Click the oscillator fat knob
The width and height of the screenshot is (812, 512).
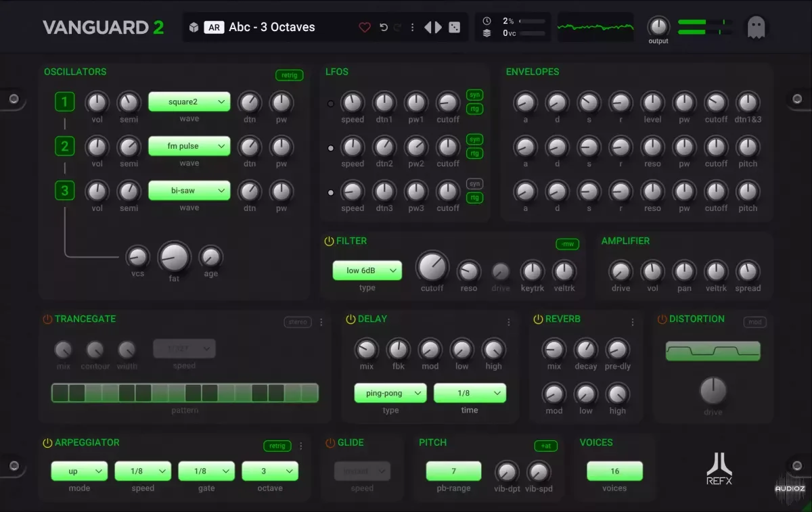pyautogui.click(x=174, y=258)
